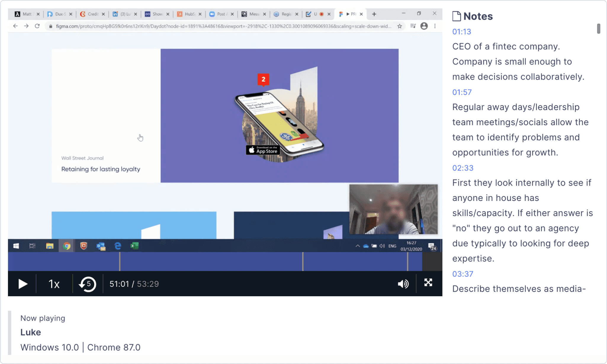Click the Download on the App Store badge
Screen dimensions: 607x364
263,150
